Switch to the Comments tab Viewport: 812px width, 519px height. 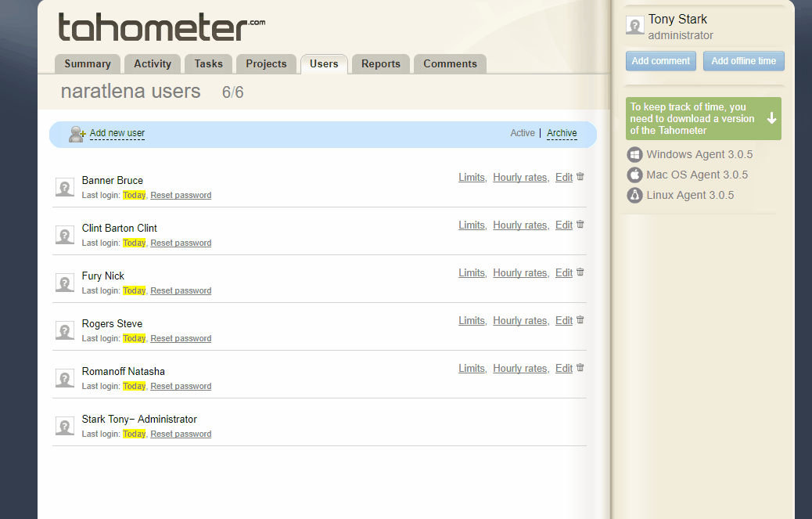coord(450,63)
